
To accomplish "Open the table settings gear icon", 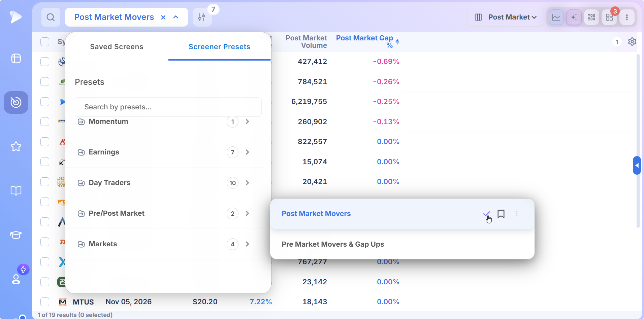I will coord(632,42).
